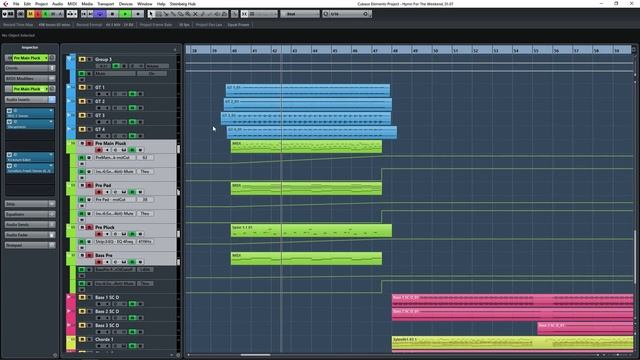
Task: Toggle the Snap on/off button
Action: (244, 14)
